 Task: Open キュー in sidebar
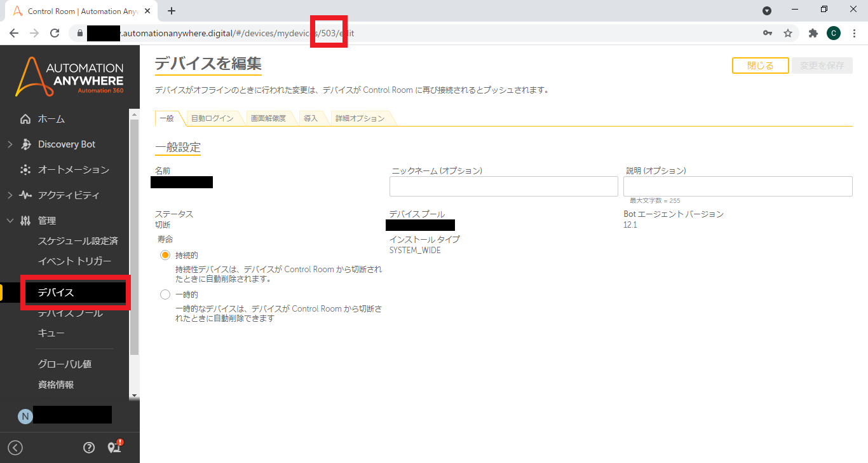[x=51, y=333]
